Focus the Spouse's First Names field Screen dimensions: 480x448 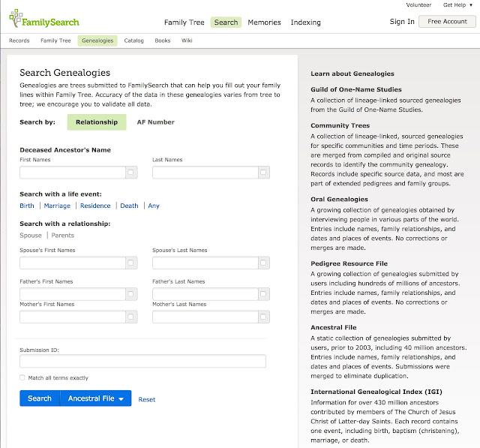tap(73, 263)
